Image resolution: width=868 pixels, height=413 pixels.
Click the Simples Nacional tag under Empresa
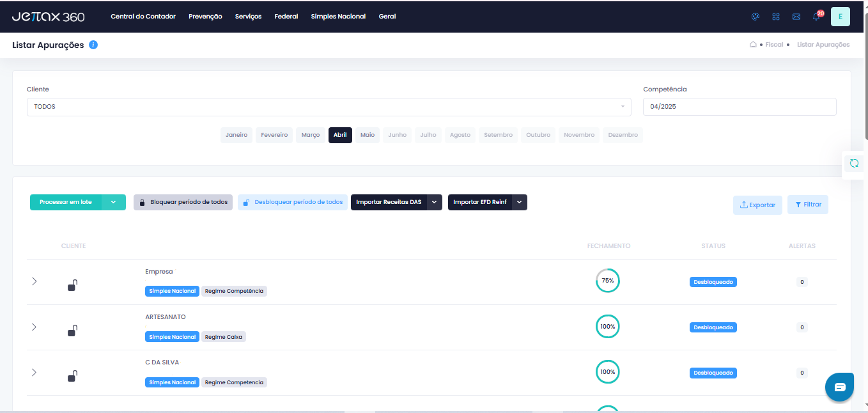[172, 291]
